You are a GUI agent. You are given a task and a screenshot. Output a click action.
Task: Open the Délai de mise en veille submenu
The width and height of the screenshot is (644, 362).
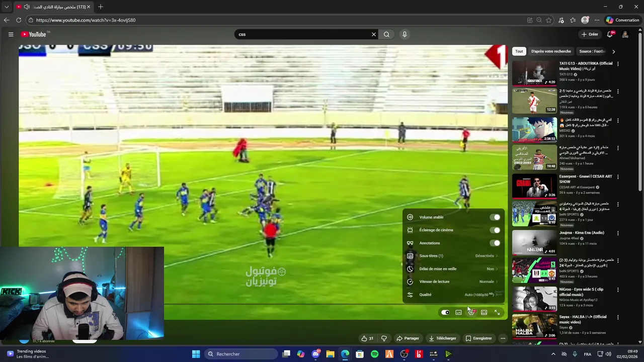pos(453,269)
